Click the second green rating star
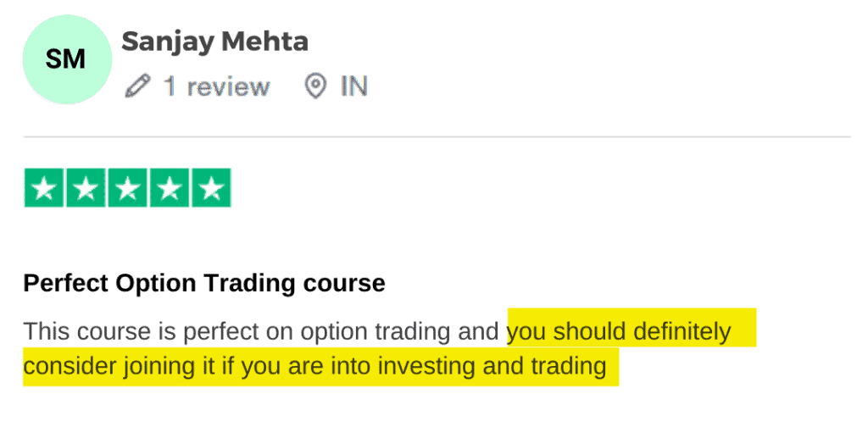The image size is (868, 427). 85,188
